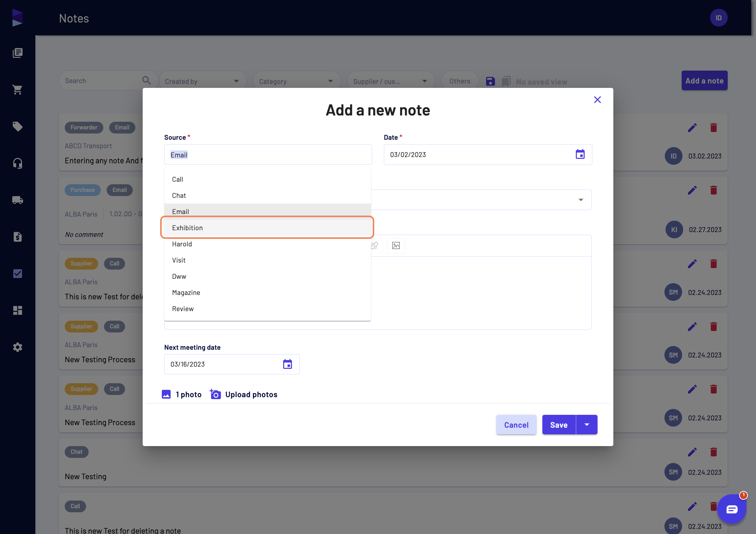This screenshot has width=756, height=534.
Task: Click Upload photos
Action: (x=244, y=394)
